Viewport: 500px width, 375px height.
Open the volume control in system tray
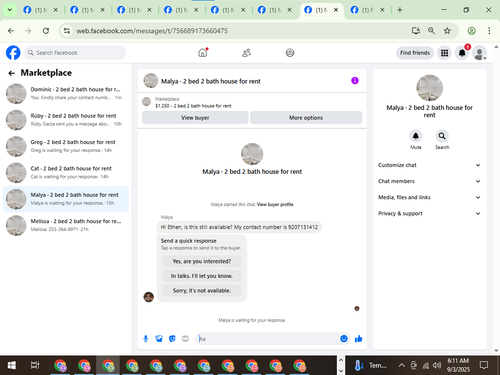tap(437, 365)
